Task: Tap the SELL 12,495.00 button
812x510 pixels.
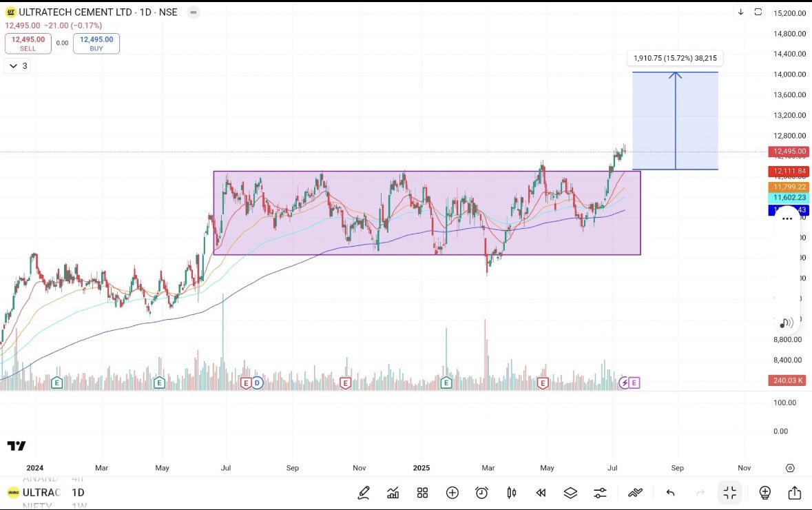Action: point(28,43)
